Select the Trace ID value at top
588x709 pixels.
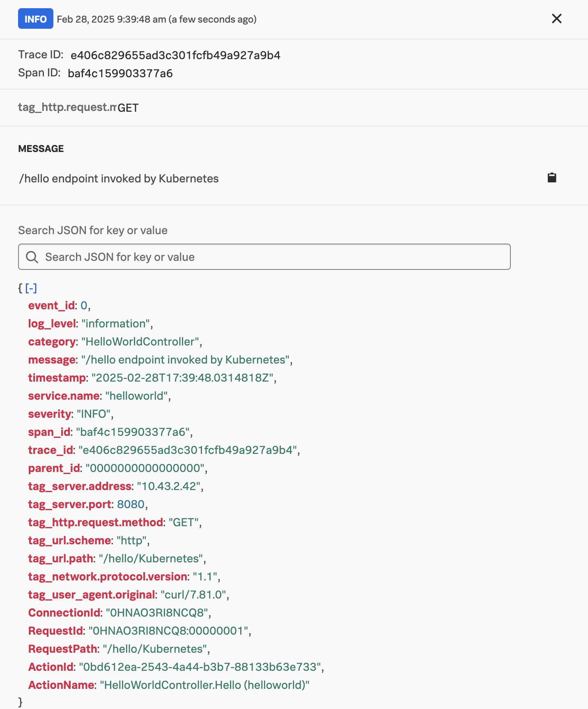coord(176,55)
